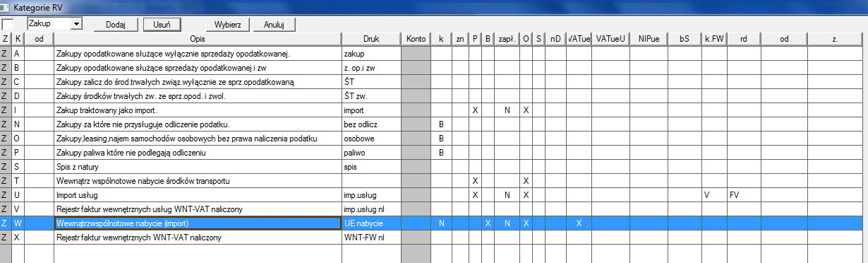
Task: Click the 'UE nabycie' Druk cell
Action: point(370,223)
